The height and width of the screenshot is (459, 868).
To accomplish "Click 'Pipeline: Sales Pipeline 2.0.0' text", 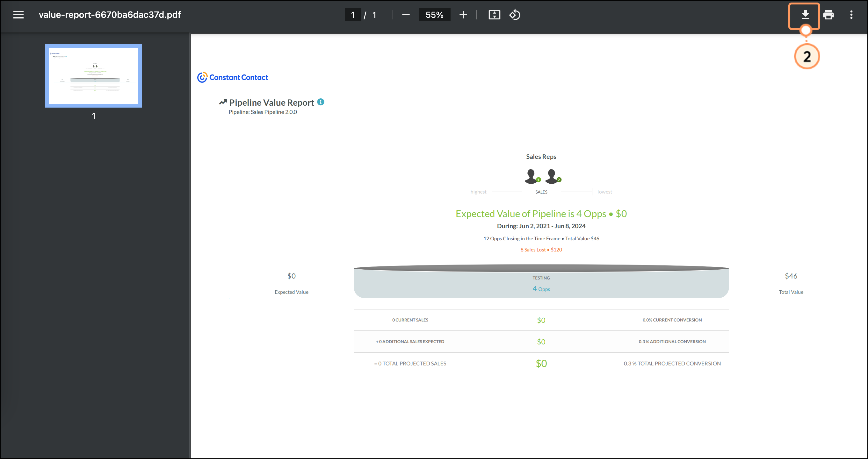I will 263,112.
